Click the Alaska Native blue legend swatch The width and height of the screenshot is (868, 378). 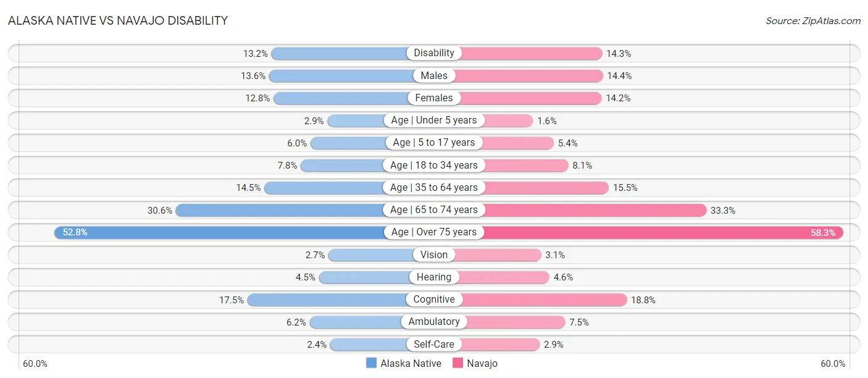tap(371, 363)
